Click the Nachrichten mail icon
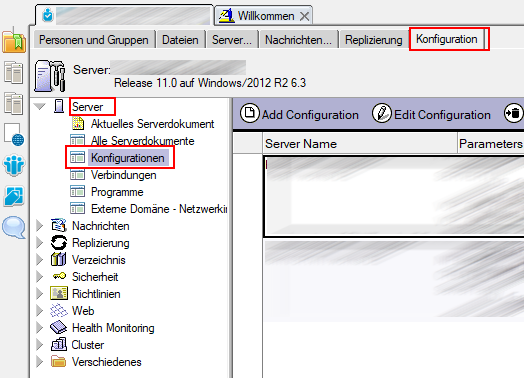This screenshot has width=524, height=378. tap(59, 225)
